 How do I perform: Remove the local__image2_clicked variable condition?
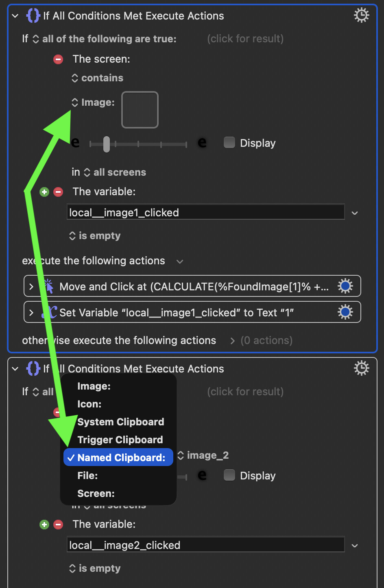(58, 525)
